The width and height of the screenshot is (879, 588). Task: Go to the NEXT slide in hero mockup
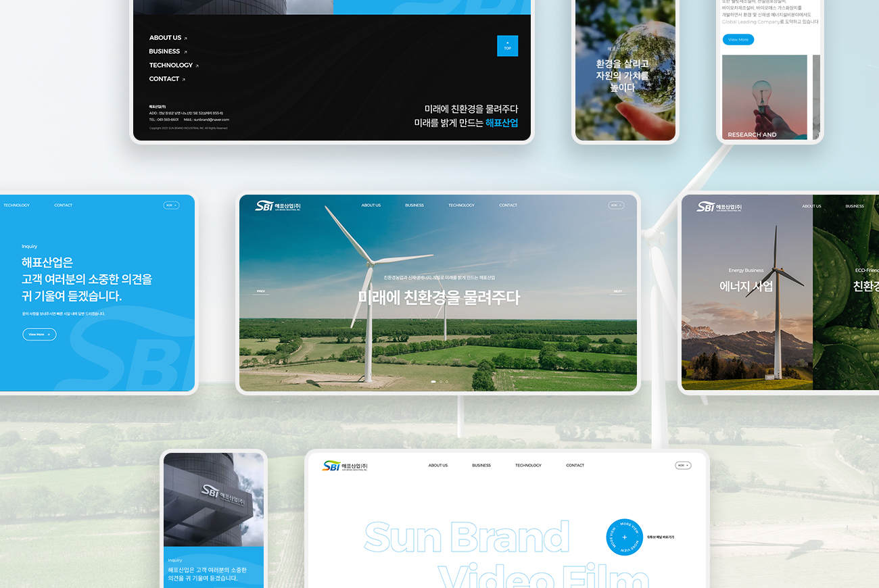617,292
